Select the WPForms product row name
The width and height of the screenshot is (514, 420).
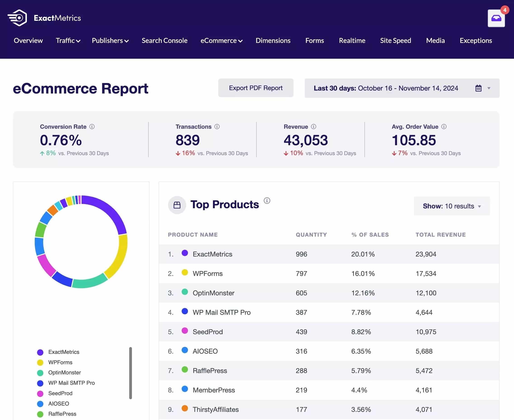click(x=207, y=274)
